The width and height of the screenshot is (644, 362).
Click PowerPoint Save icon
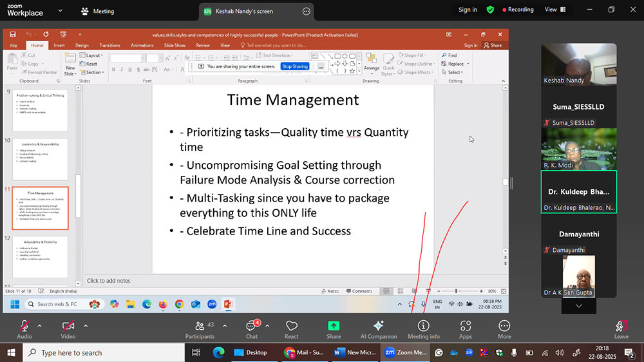(x=13, y=35)
